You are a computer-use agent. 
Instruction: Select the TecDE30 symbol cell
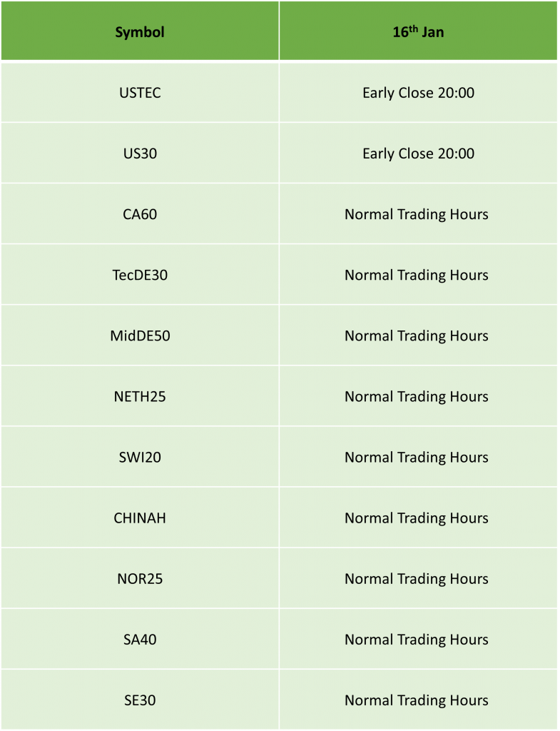tap(140, 275)
